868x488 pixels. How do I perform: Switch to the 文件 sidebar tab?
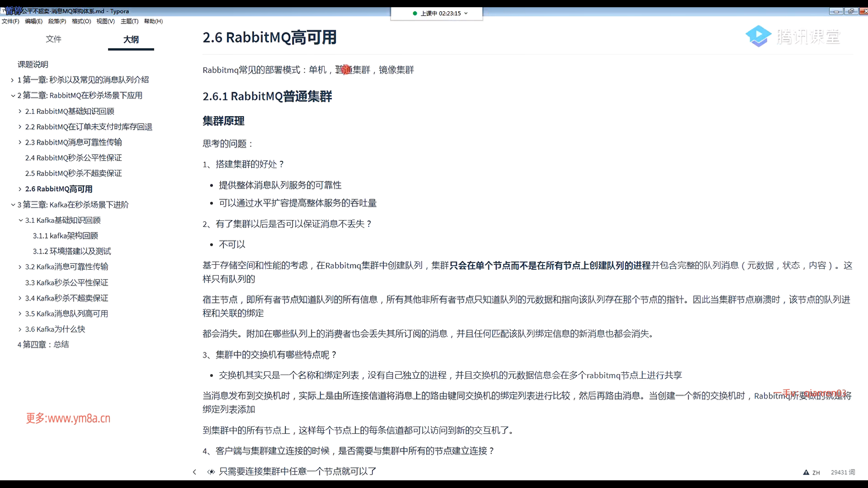(53, 39)
